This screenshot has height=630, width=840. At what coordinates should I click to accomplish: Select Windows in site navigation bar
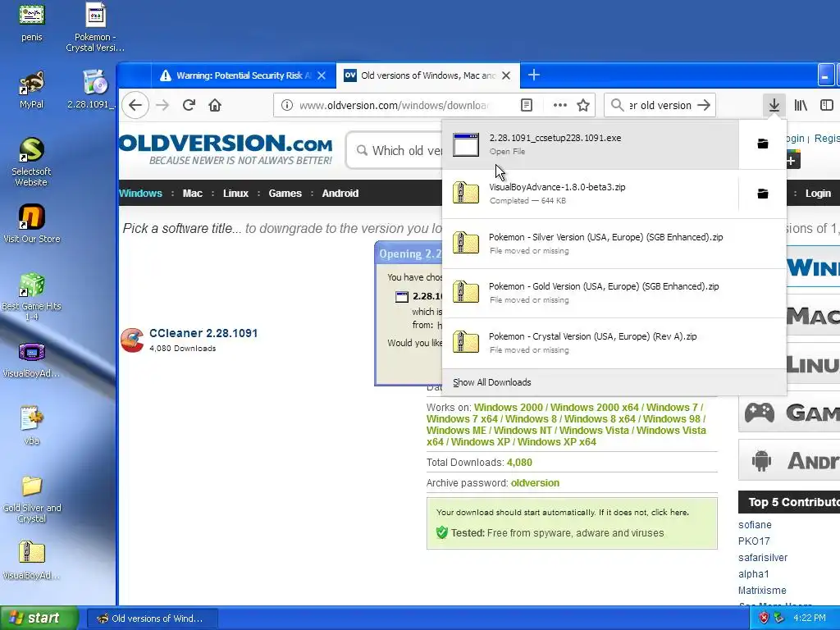(140, 194)
